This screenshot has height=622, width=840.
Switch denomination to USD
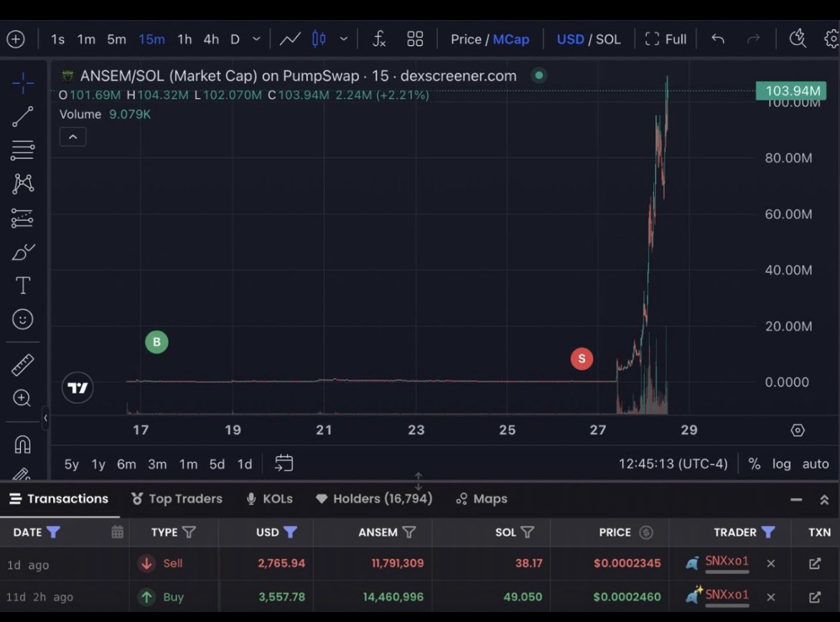tap(570, 39)
